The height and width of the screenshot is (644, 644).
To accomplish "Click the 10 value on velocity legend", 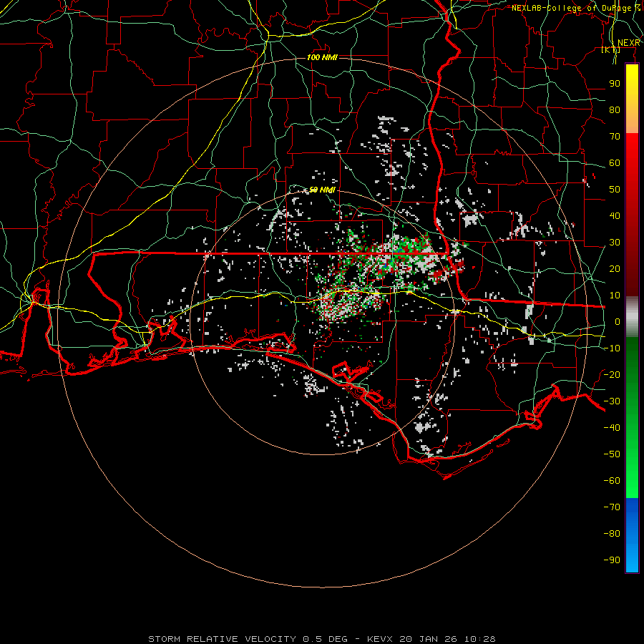I will pos(615,296).
